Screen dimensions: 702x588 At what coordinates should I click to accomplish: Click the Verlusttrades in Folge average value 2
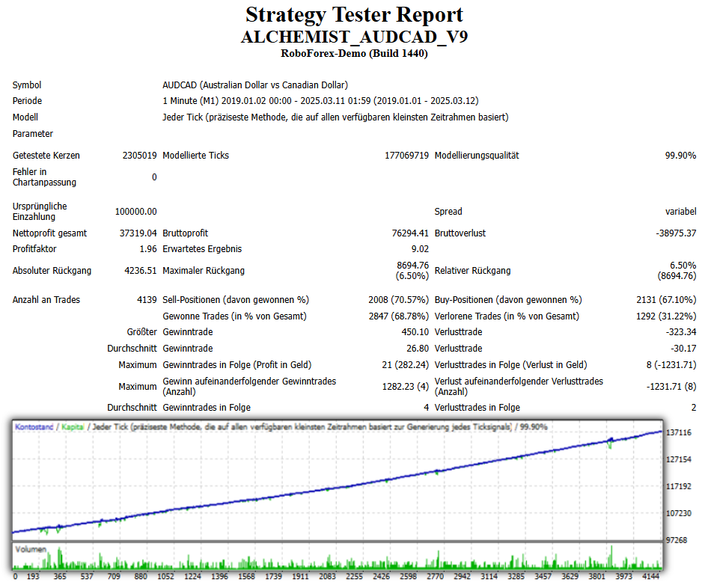pos(694,408)
